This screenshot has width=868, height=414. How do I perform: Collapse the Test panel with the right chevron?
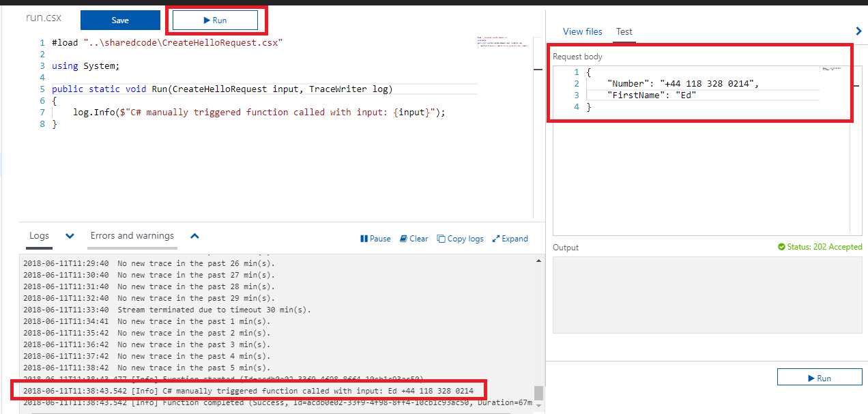[858, 31]
